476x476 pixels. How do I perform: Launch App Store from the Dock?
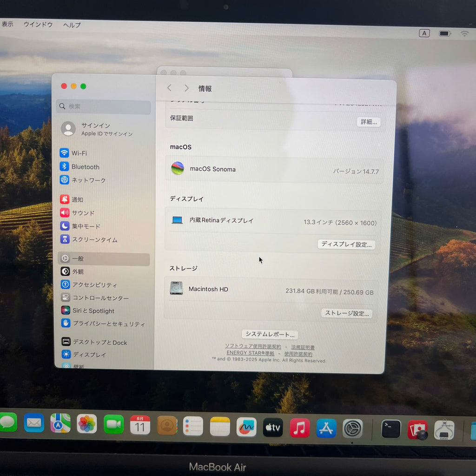pyautogui.click(x=326, y=428)
